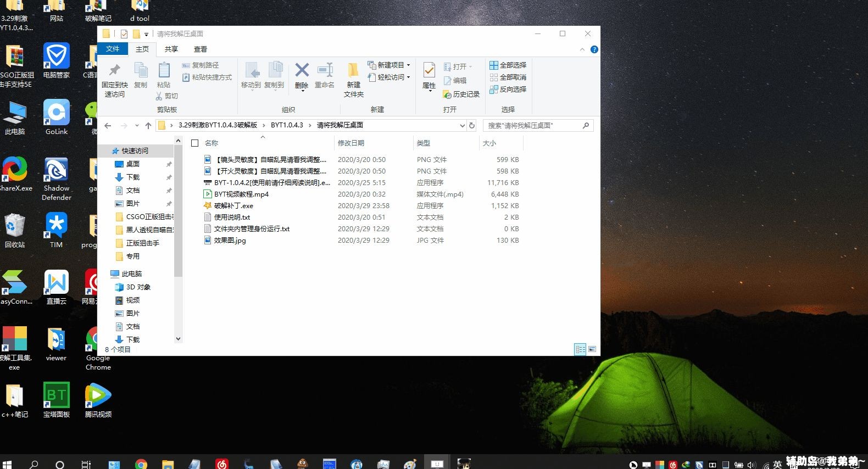Sort by the Type (类型) column header
The image size is (868, 469).
[x=423, y=143]
